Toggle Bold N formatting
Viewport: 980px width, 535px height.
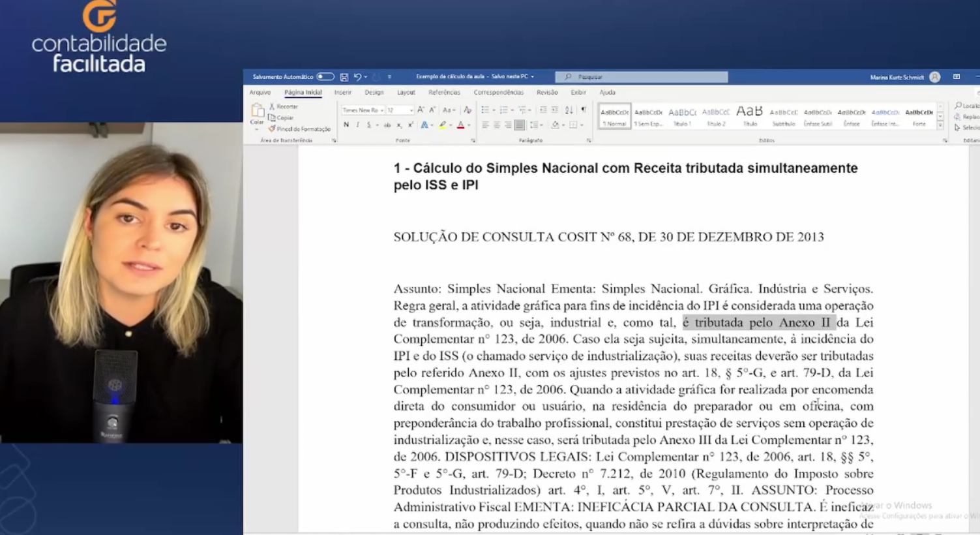point(346,125)
